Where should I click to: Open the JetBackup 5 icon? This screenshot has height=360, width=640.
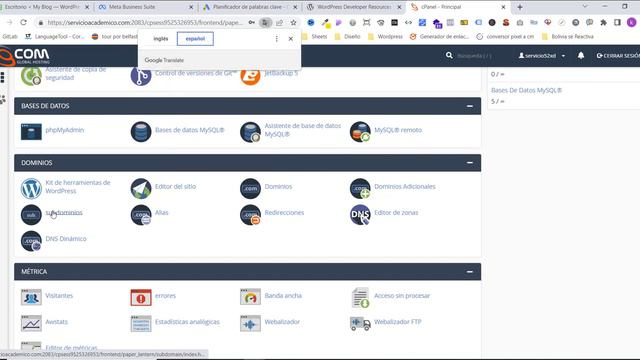(250, 75)
